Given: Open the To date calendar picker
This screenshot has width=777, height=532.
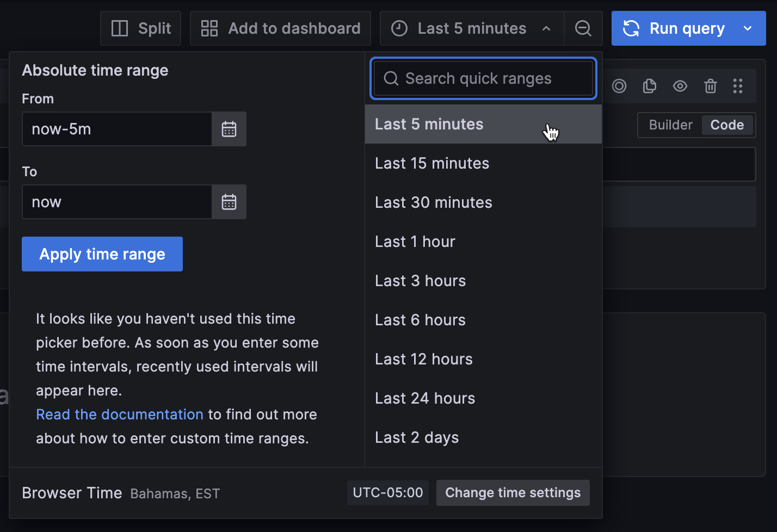Looking at the screenshot, I should pos(229,202).
